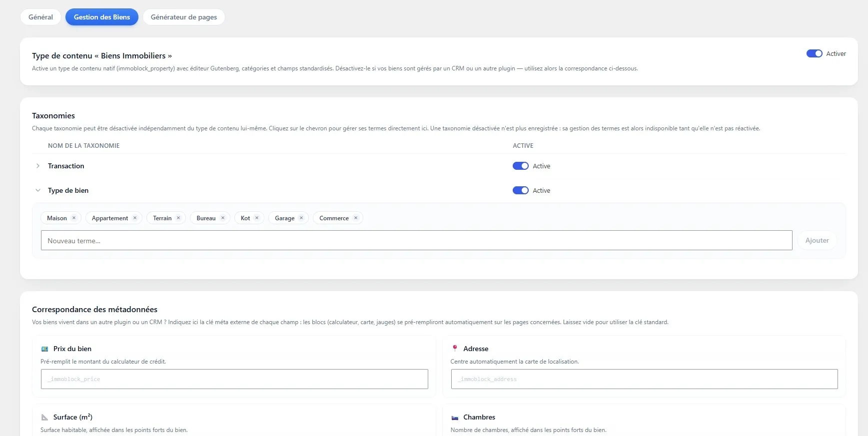
Task: Toggle the Biens Immobiliers Activer switch
Action: (x=814, y=53)
